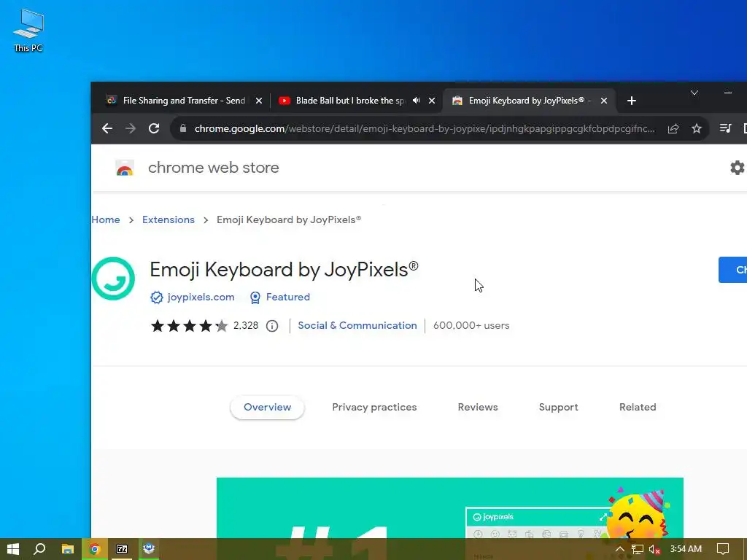Click Chrome icon in taskbar
The width and height of the screenshot is (747, 560).
pos(95,549)
